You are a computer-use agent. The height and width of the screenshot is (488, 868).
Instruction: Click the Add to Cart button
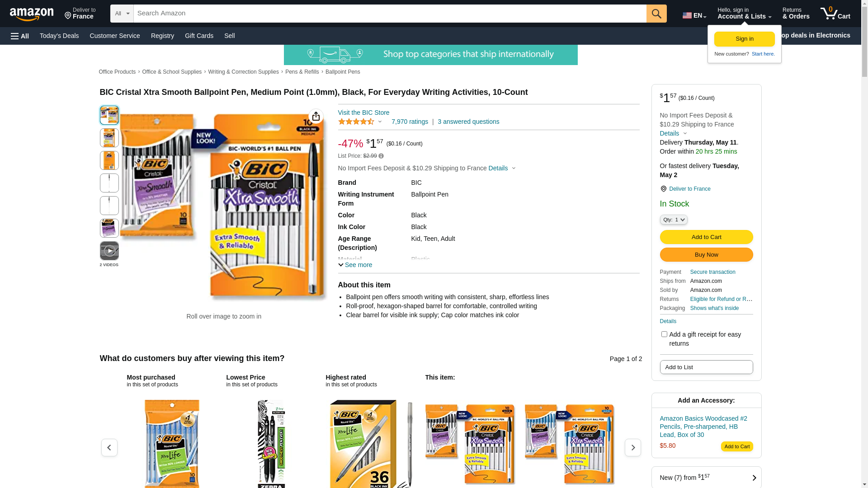click(x=706, y=237)
